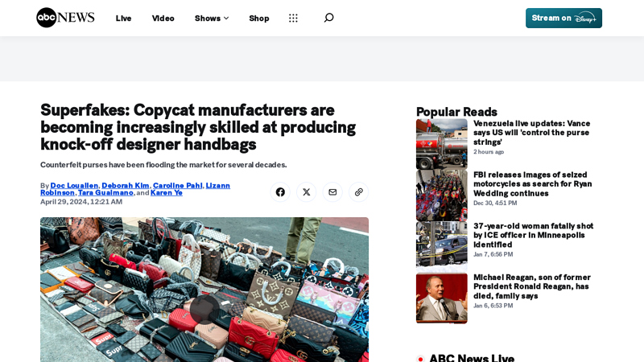The image size is (644, 362).
Task: Share article via email icon
Action: coord(332,192)
